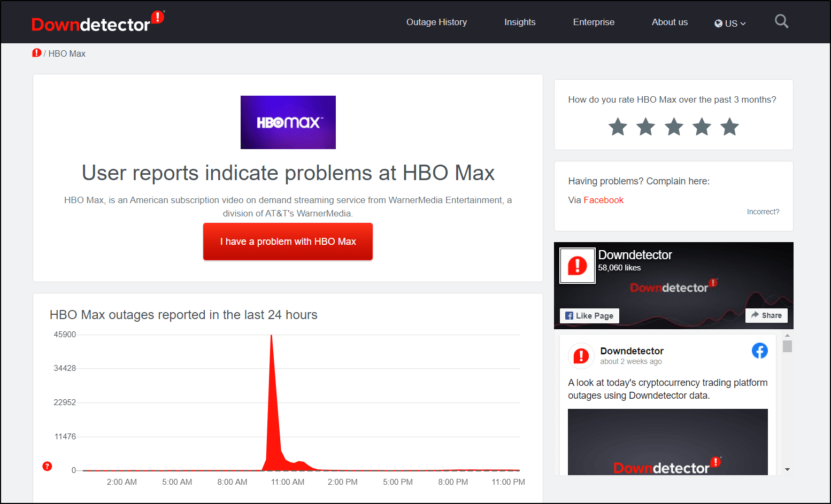Click the 'User reports indicate problems' heading
Screen dimensions: 831x504
pyautogui.click(x=288, y=173)
